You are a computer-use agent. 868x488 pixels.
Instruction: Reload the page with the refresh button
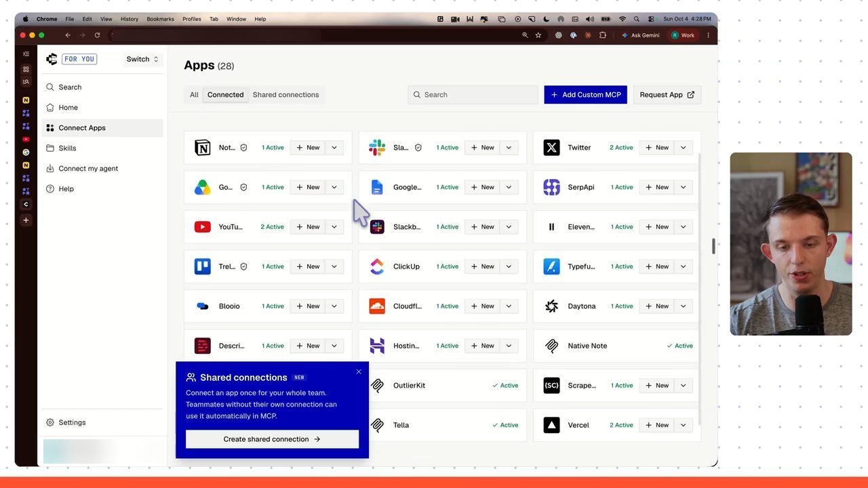[x=97, y=35]
